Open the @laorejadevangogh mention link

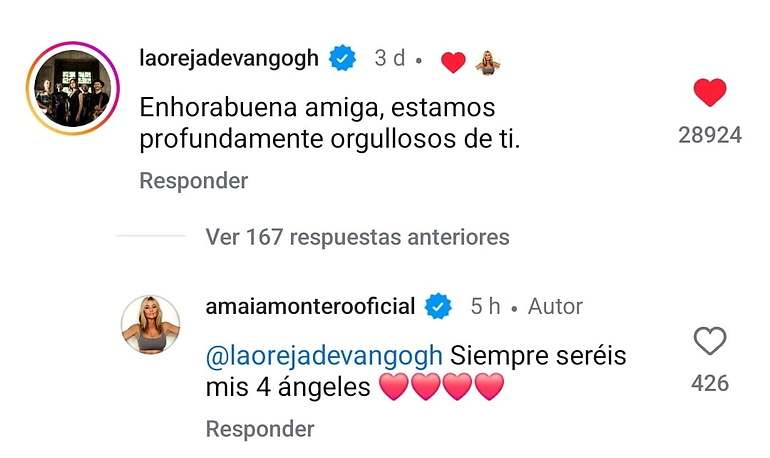tap(324, 355)
